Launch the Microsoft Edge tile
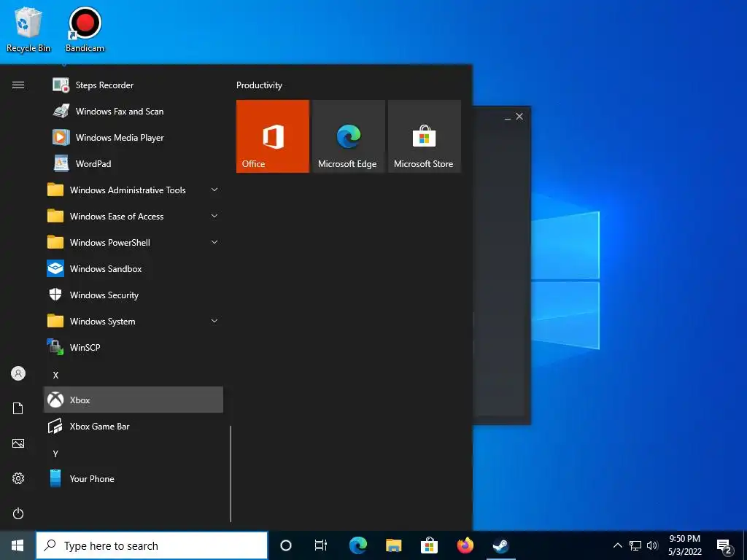Viewport: 747px width, 560px height. pos(348,136)
